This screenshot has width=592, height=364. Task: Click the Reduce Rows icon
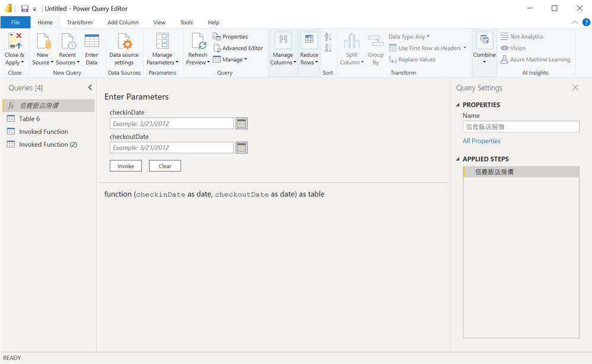(309, 41)
